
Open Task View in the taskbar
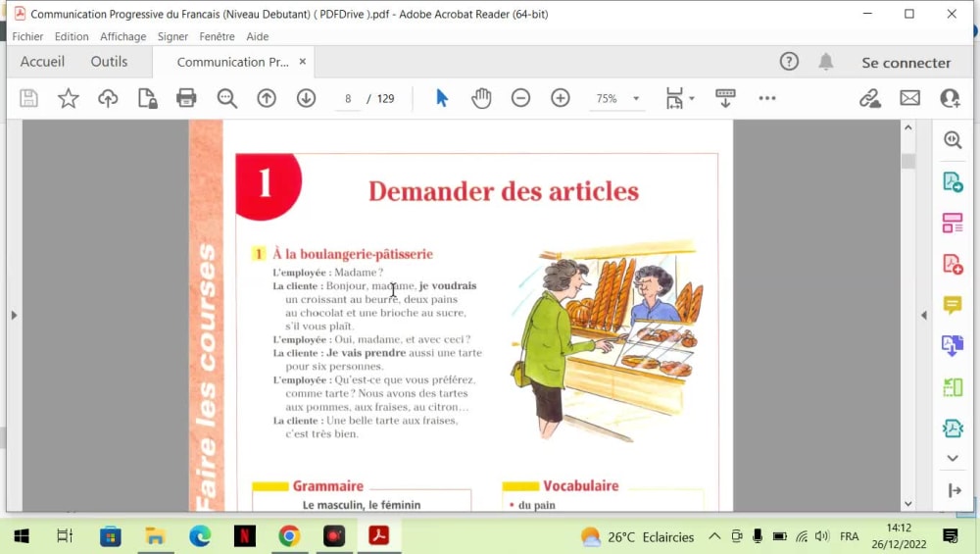pos(65,536)
